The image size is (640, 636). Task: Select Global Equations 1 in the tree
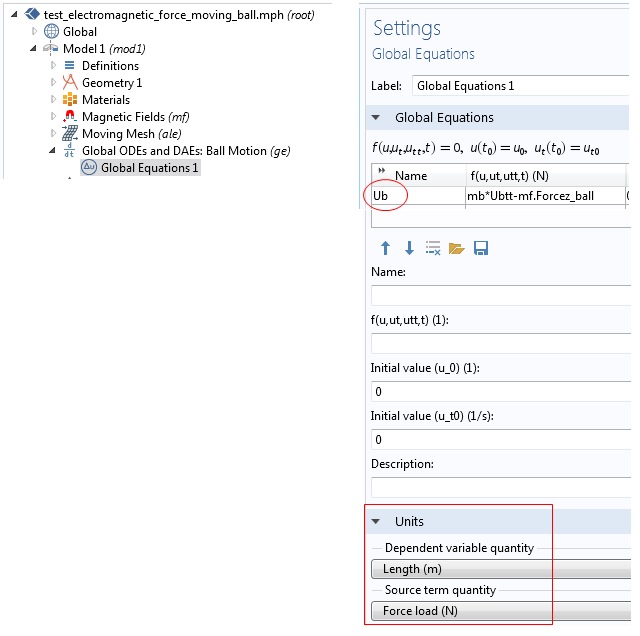tap(149, 168)
